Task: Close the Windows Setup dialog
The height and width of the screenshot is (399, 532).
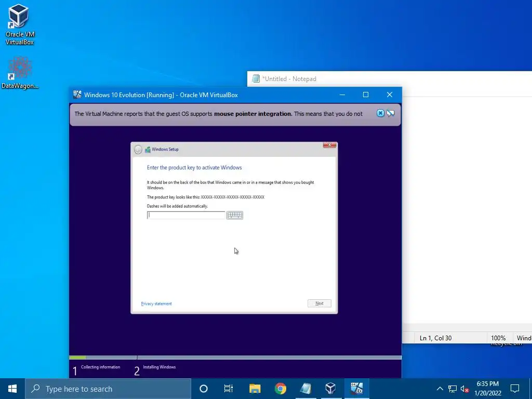Action: (329, 145)
